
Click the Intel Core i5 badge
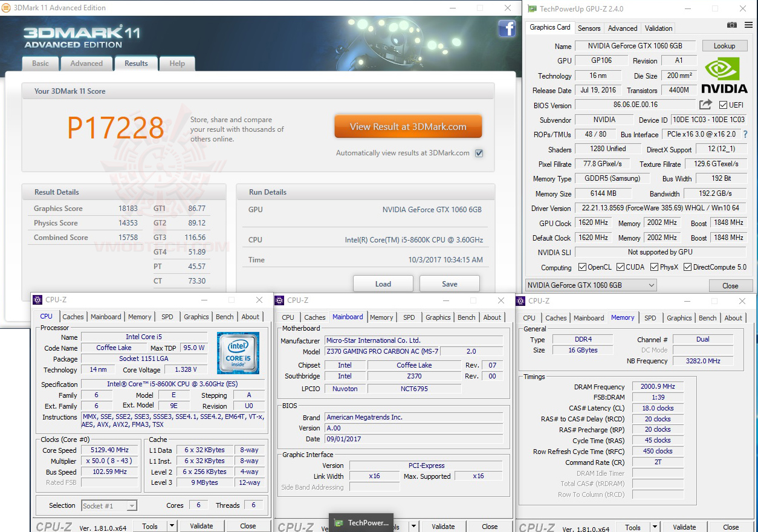pyautogui.click(x=238, y=353)
